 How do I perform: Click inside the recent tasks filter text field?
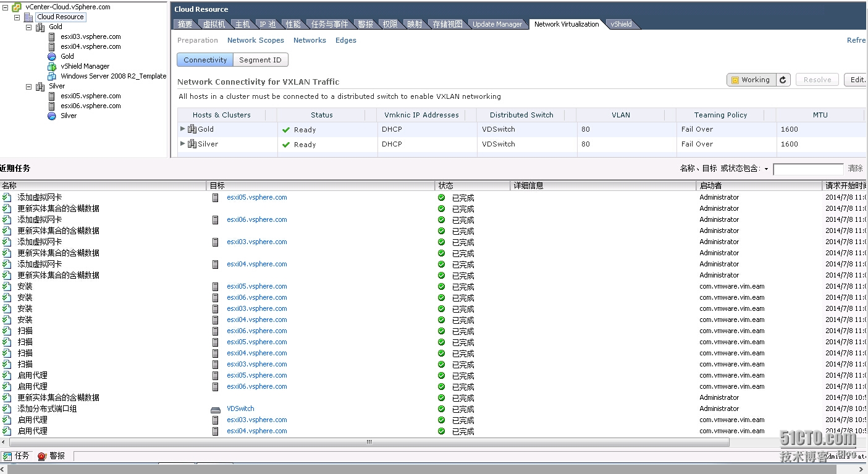[x=808, y=169]
